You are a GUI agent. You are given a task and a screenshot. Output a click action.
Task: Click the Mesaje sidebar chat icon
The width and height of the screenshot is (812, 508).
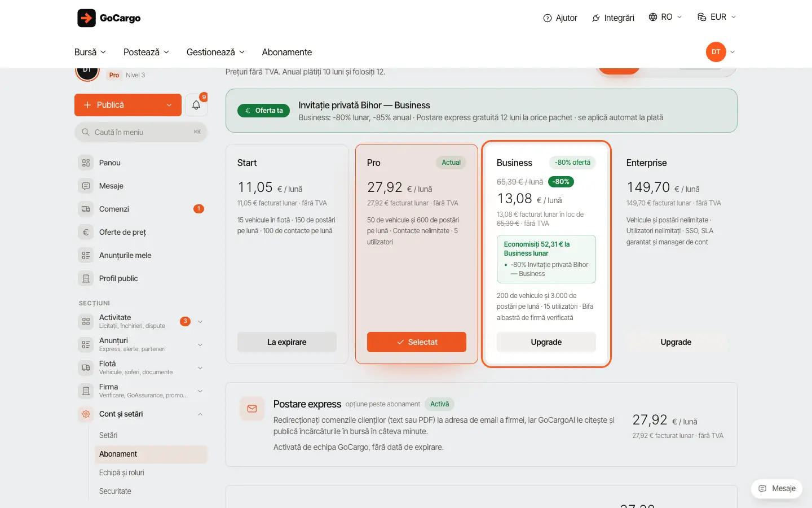click(x=86, y=186)
